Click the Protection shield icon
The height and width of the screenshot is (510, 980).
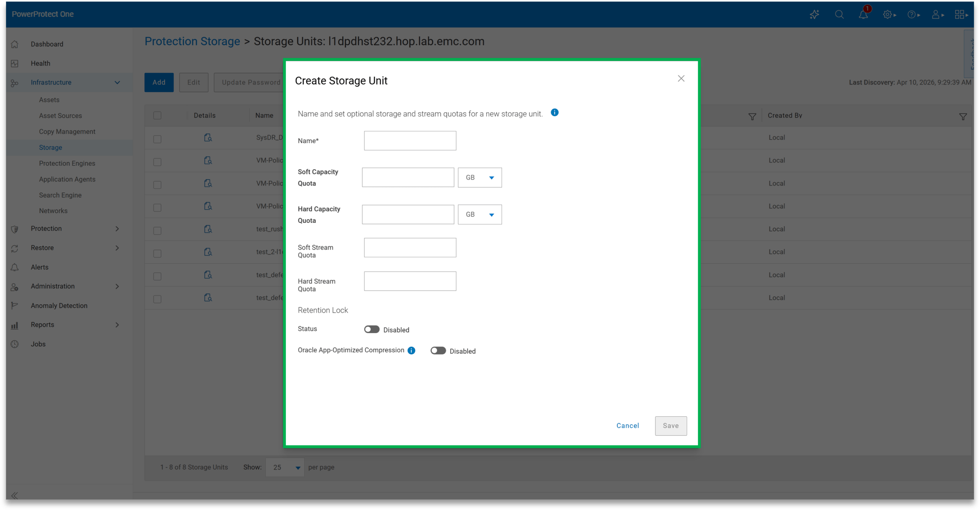point(15,229)
